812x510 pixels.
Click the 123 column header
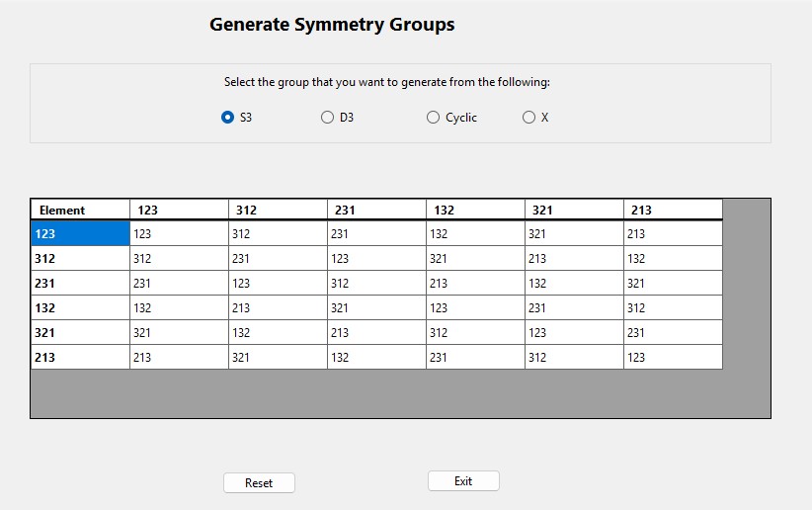pos(179,210)
